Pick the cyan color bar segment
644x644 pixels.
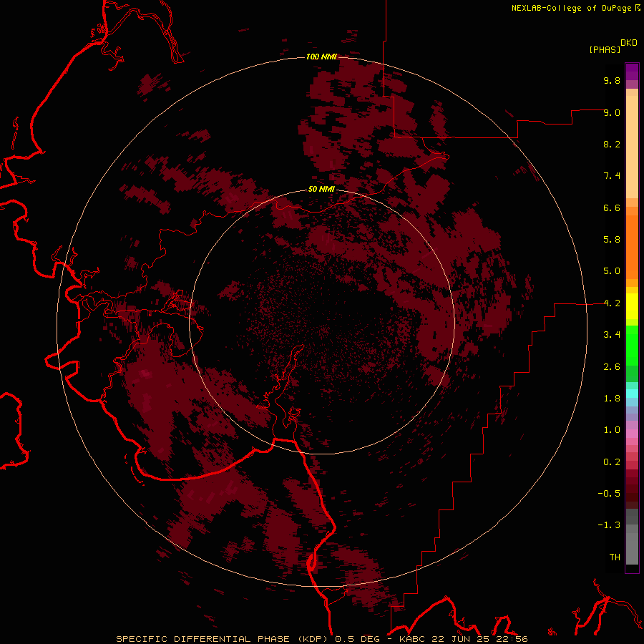632,394
